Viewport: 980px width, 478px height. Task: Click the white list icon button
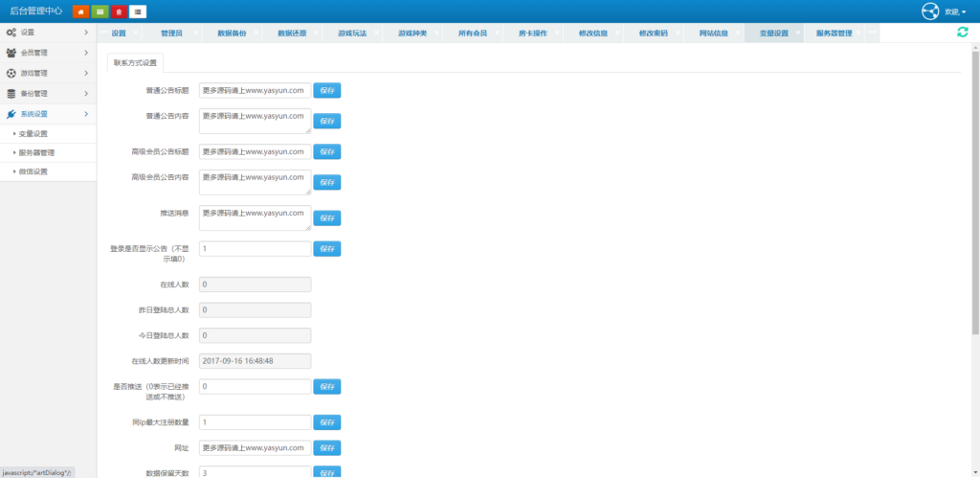[138, 11]
